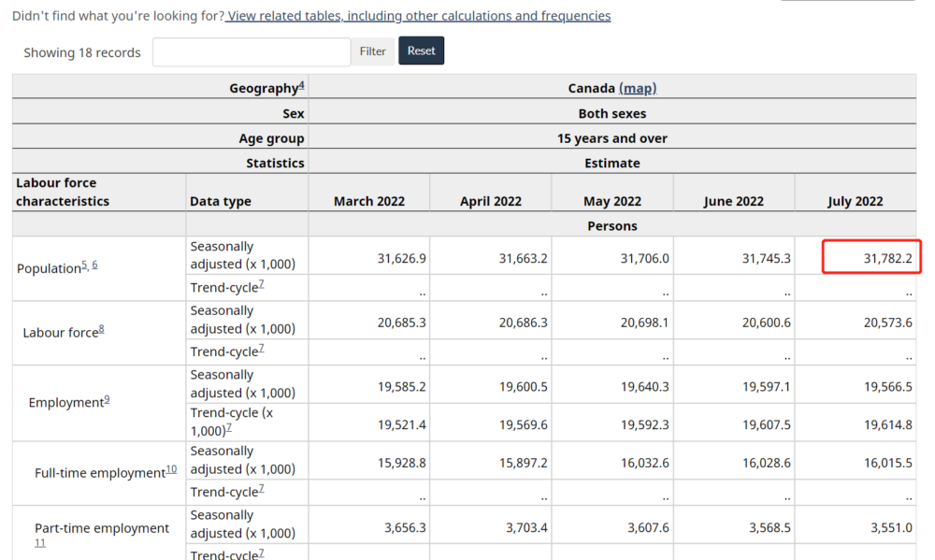
Task: Select May 2022 full-time employment value 16,032.6
Action: coord(644,463)
